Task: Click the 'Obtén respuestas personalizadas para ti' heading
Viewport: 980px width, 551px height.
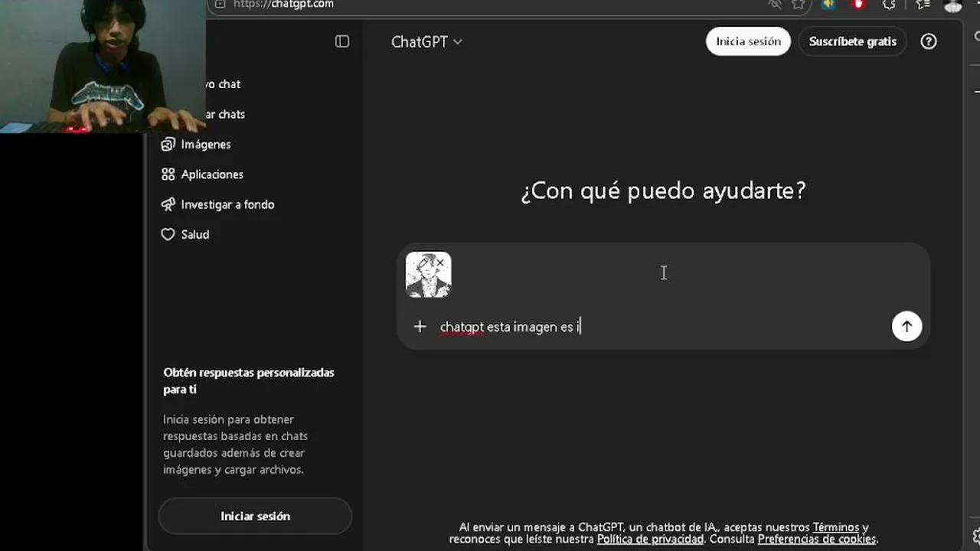Action: coord(249,381)
